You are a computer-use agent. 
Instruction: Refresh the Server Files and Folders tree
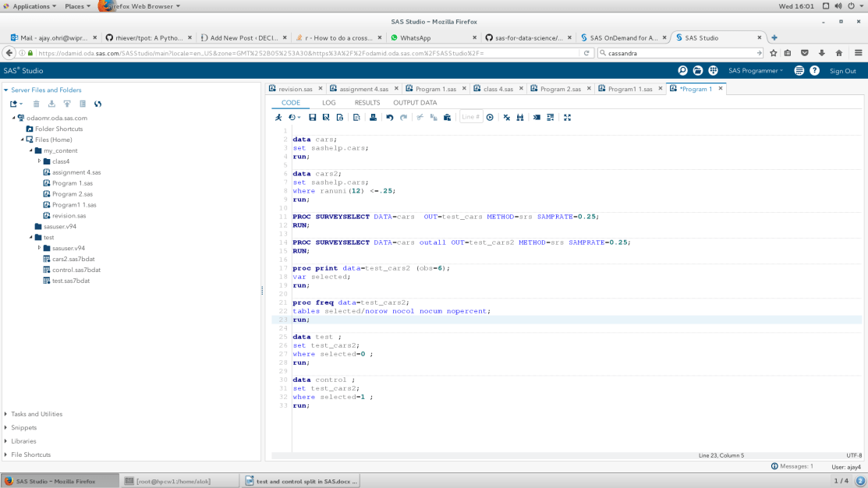[x=98, y=104]
